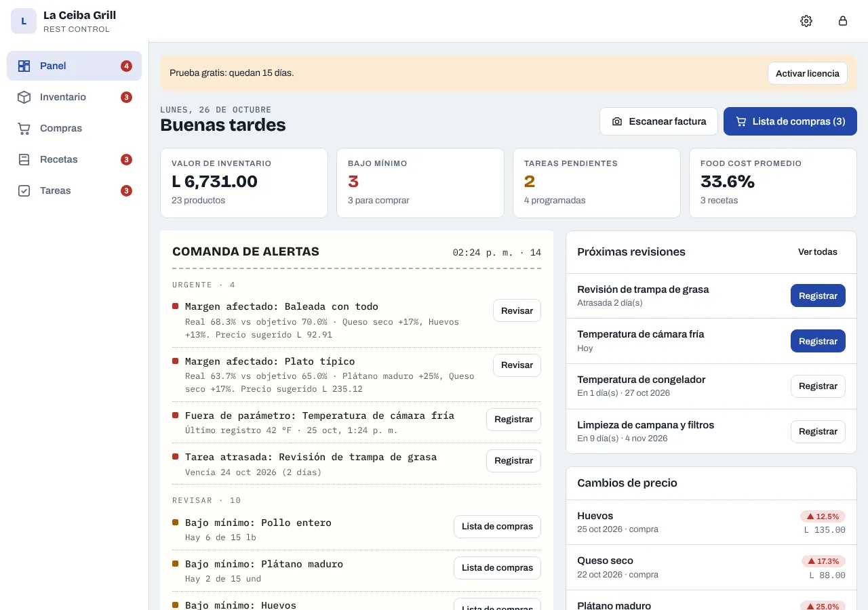Image resolution: width=868 pixels, height=610 pixels.
Task: Go to Inventario in the sidebar
Action: click(75, 97)
